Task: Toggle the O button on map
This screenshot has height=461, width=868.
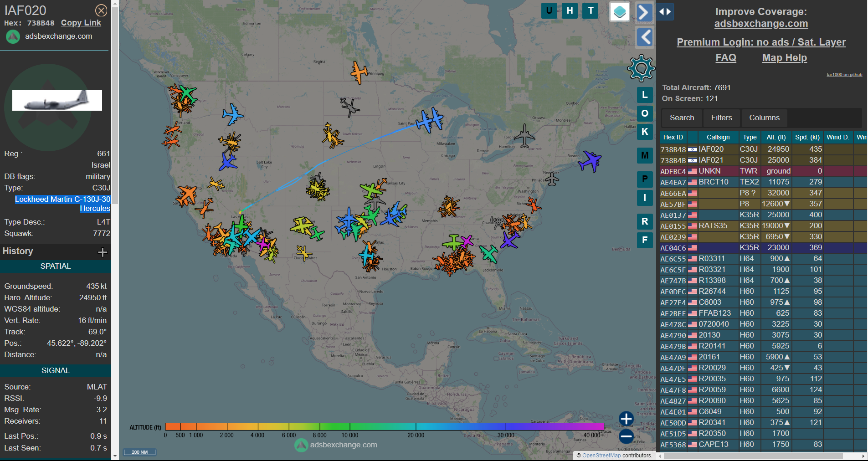Action: pyautogui.click(x=645, y=113)
